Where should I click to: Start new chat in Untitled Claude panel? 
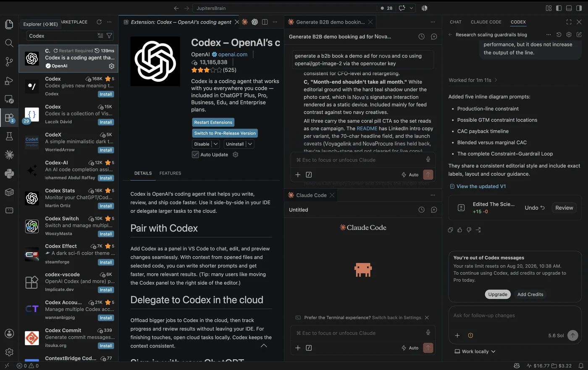click(434, 210)
